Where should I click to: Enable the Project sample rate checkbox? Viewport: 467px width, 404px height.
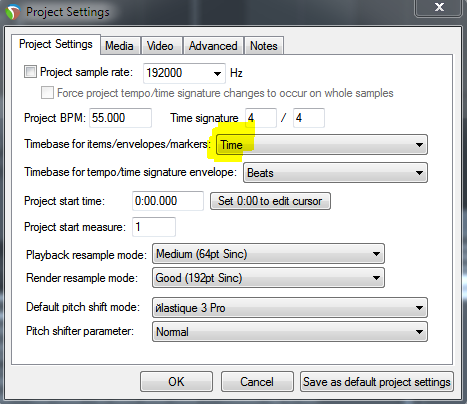tap(30, 72)
